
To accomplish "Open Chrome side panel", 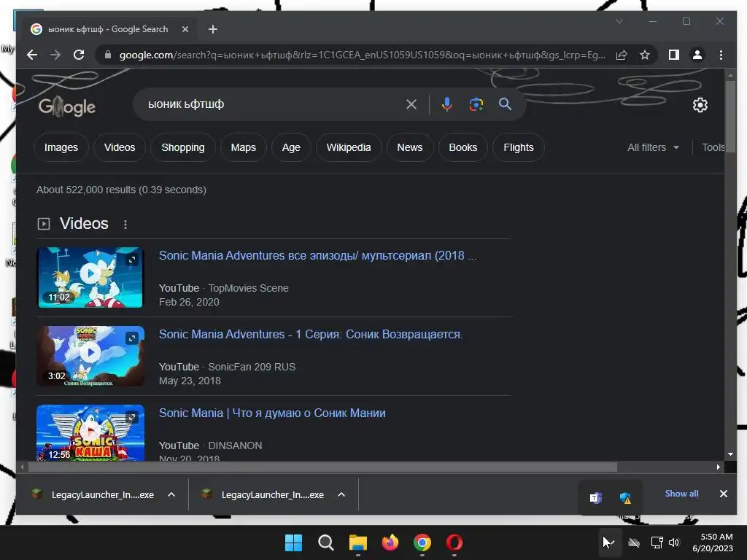I will click(673, 55).
